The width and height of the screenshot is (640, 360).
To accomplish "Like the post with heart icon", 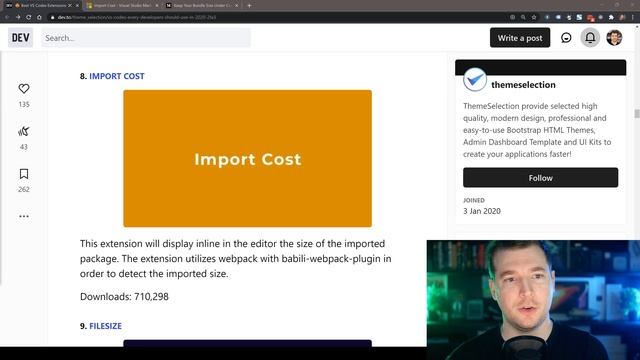I will (24, 89).
